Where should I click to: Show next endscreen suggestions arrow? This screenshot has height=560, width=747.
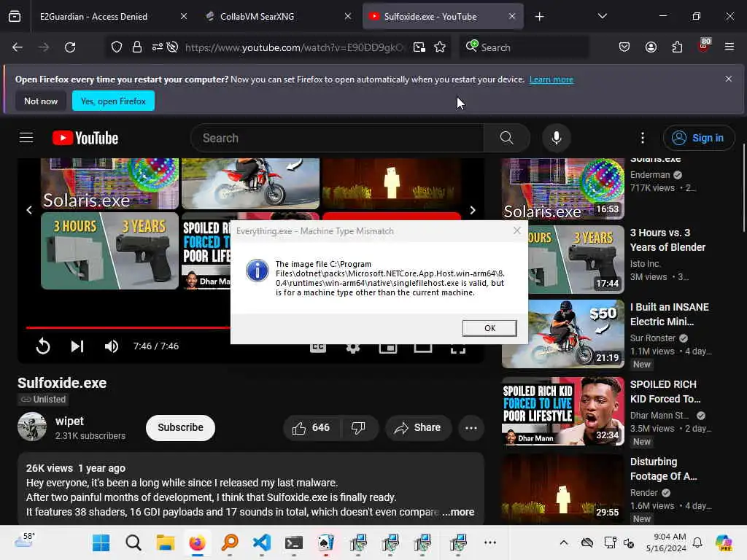[x=473, y=210]
